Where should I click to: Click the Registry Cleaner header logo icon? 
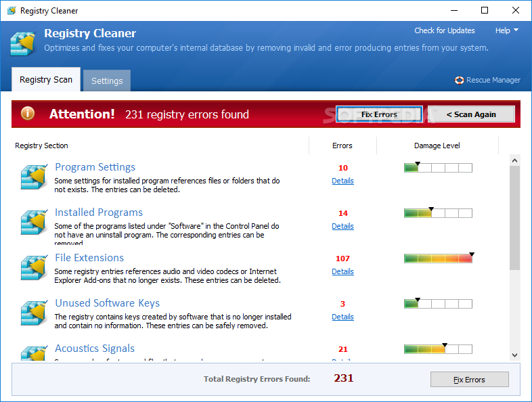click(x=23, y=43)
